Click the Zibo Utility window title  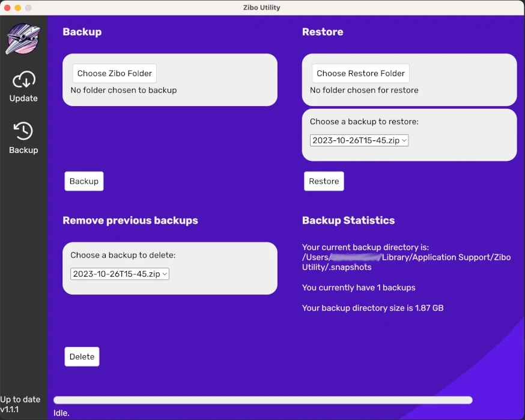coord(261,8)
